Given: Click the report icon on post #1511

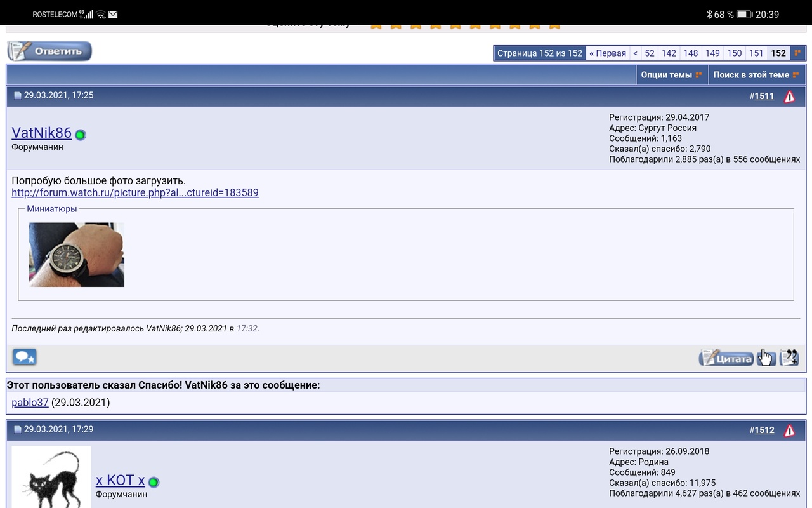Looking at the screenshot, I should [789, 97].
